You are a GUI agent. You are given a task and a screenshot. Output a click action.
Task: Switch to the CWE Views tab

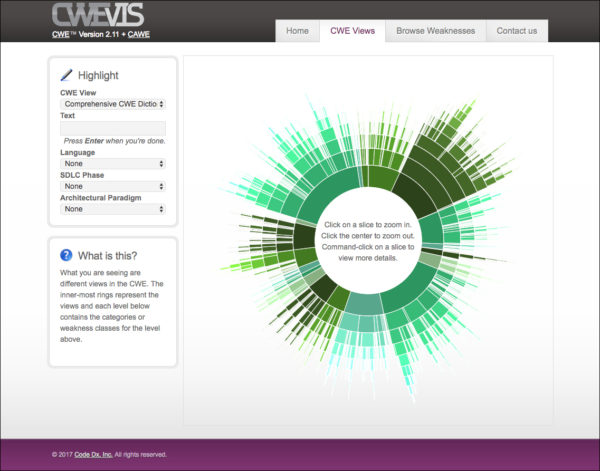(352, 31)
